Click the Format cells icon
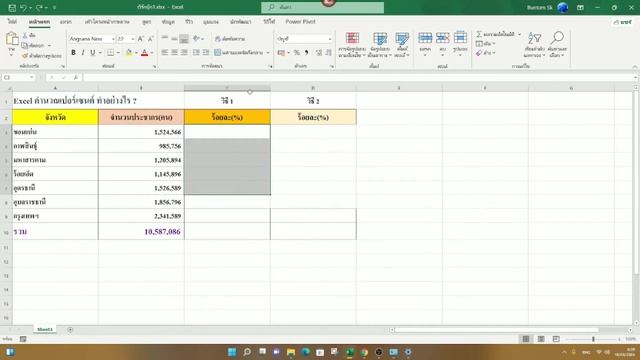This screenshot has height=360, width=640. pyautogui.click(x=460, y=38)
